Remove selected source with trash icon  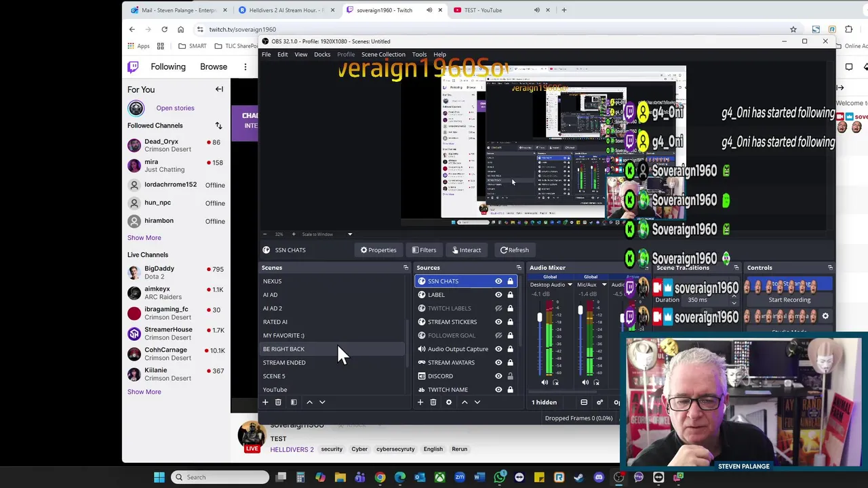(x=433, y=403)
